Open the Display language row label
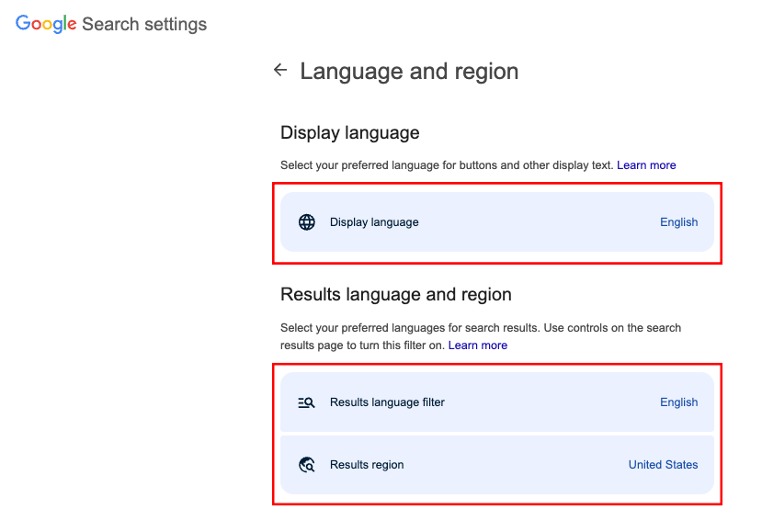This screenshot has height=532, width=762. pos(374,222)
